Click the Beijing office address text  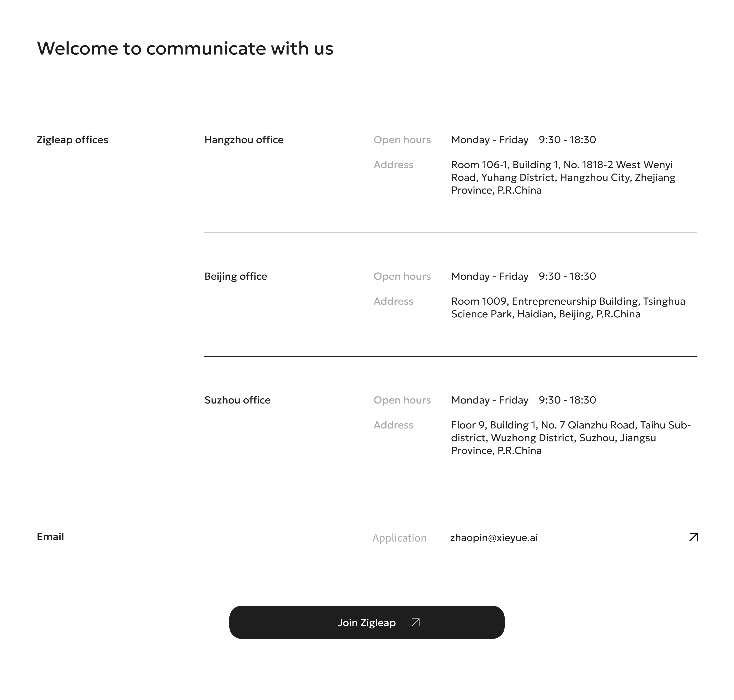[x=568, y=307]
